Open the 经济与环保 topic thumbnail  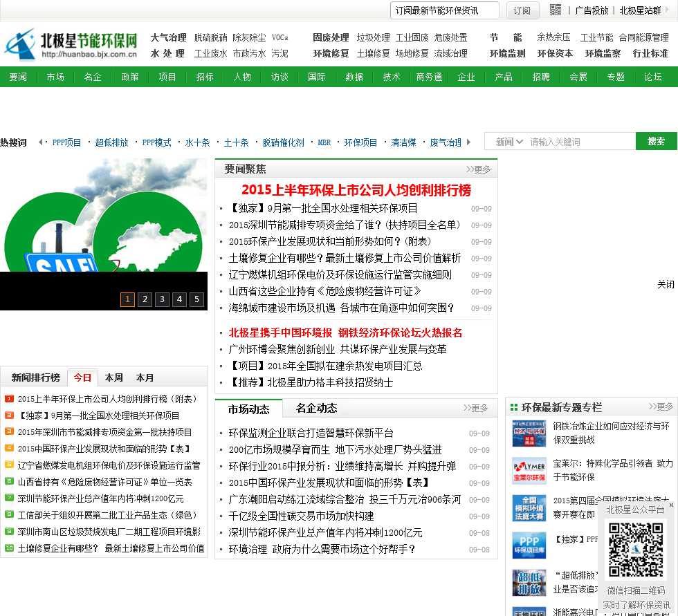click(529, 433)
